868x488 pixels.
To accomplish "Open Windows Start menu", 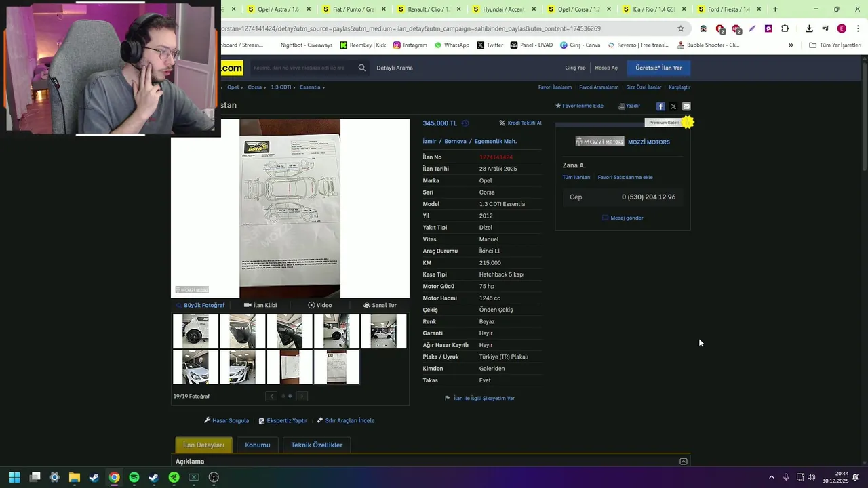I will pos(14,477).
